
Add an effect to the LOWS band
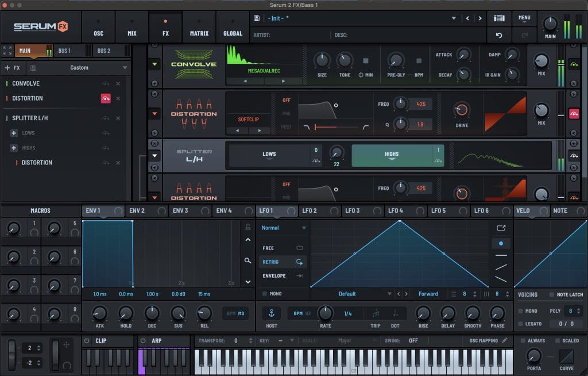(14, 133)
